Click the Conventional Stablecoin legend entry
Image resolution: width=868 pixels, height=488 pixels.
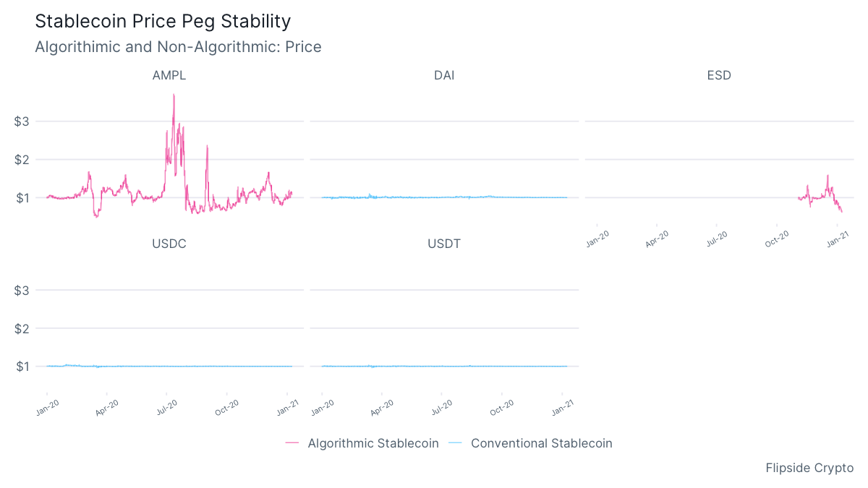(x=541, y=443)
